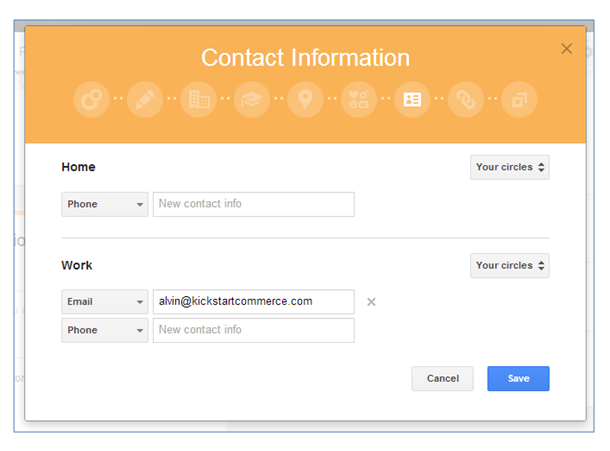Click the work email address field
The height and width of the screenshot is (451, 610).
(x=253, y=301)
